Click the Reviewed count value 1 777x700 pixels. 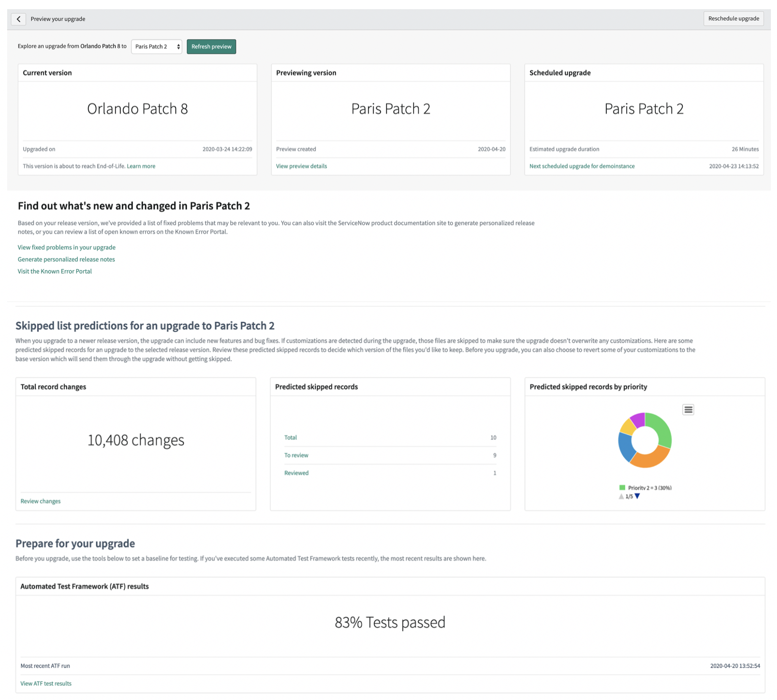tap(495, 473)
